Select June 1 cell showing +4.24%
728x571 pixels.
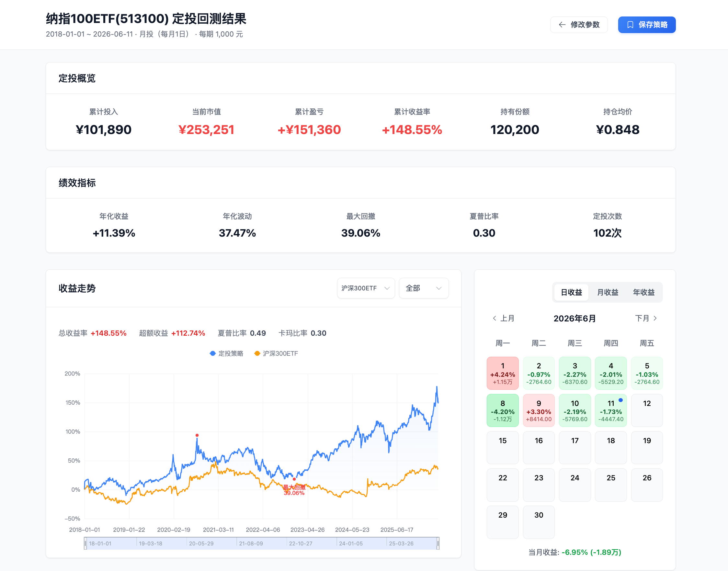pyautogui.click(x=502, y=373)
